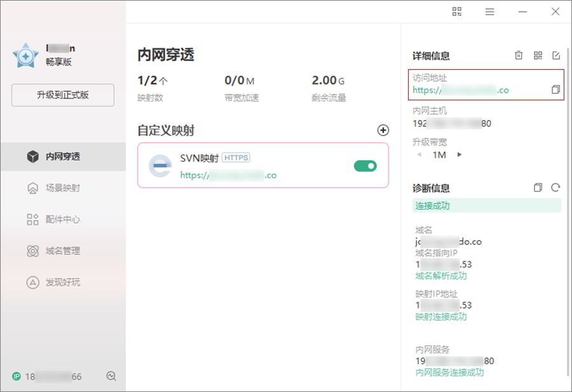Open the SVN映射 https link
This screenshot has height=392, width=572.
pos(228,175)
